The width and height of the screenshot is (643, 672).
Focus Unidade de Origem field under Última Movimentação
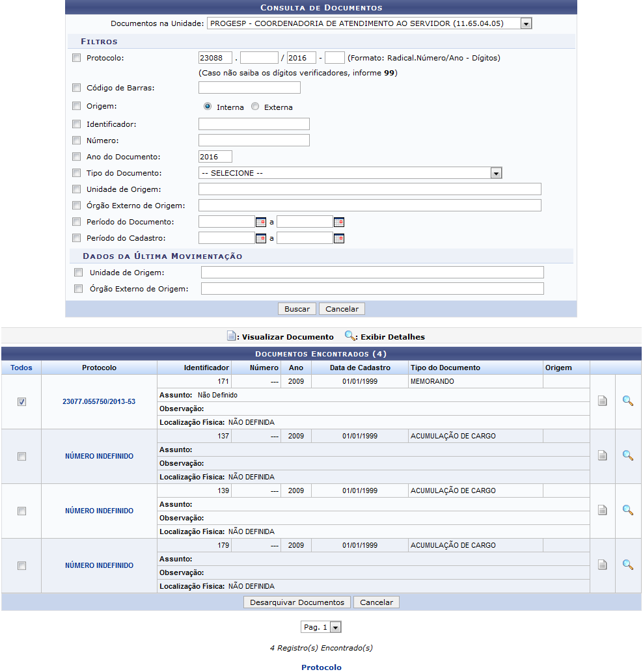pos(372,272)
